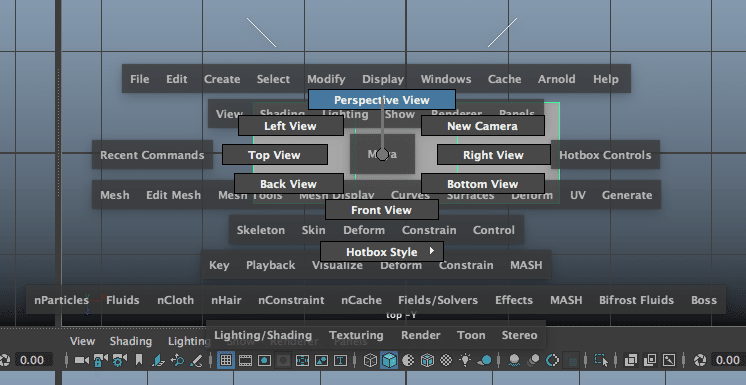
Task: Click the highlighted Smooth Shade All icon
Action: (389, 360)
